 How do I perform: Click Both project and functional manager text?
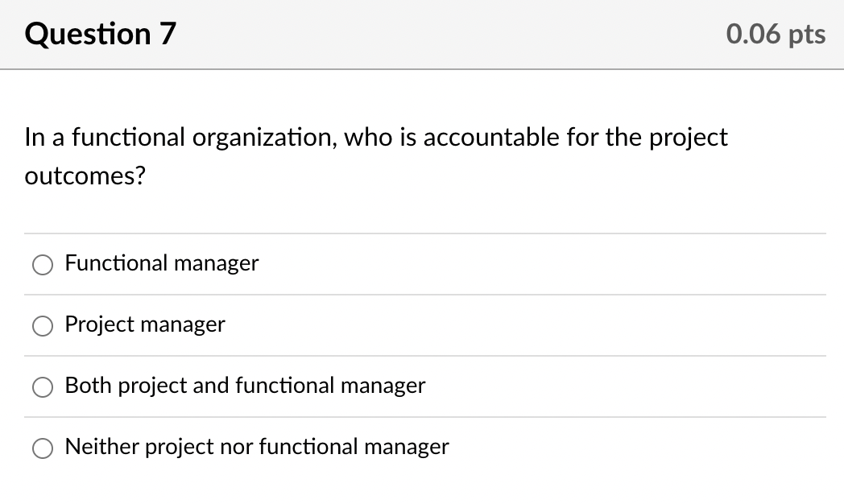(x=245, y=386)
